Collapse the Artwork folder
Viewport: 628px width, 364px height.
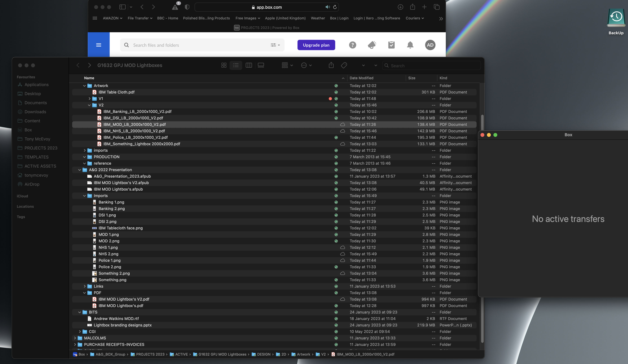[84, 86]
